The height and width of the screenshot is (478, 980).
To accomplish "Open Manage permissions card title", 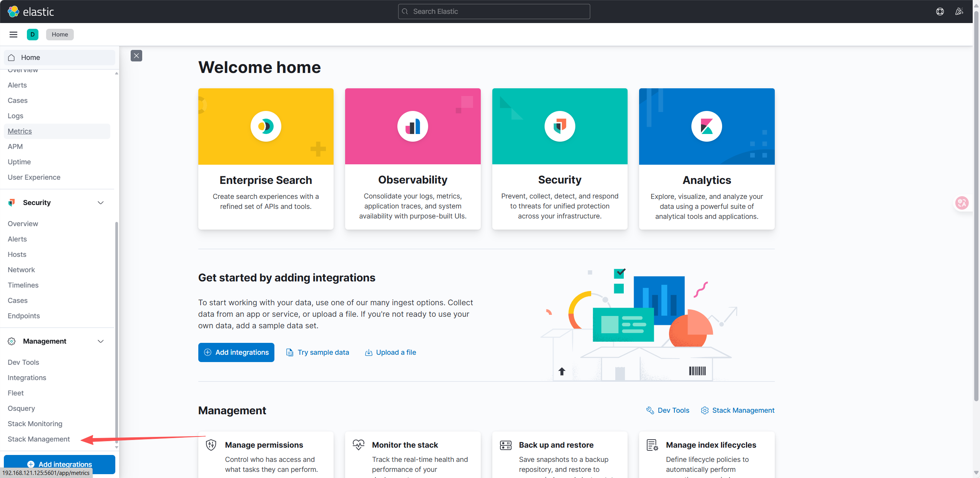I will click(264, 445).
